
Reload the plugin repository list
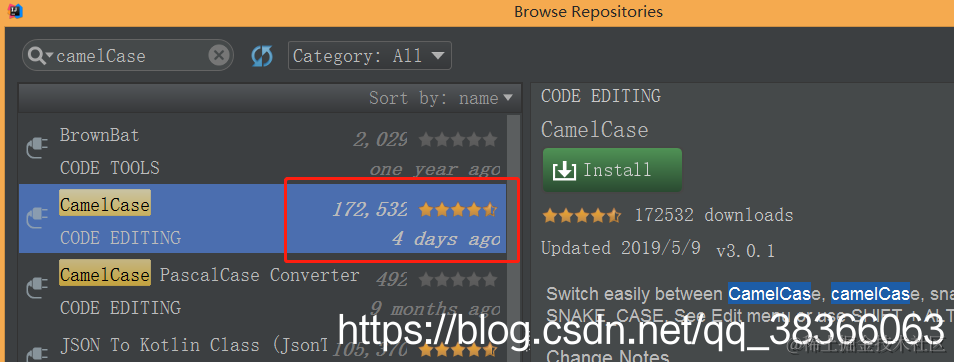click(262, 57)
